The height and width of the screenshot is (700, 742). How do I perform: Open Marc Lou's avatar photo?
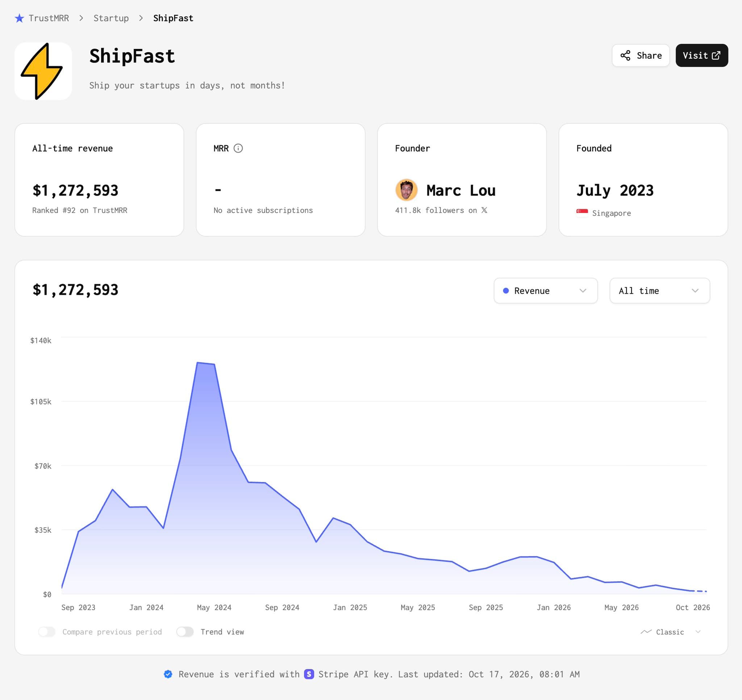click(406, 190)
